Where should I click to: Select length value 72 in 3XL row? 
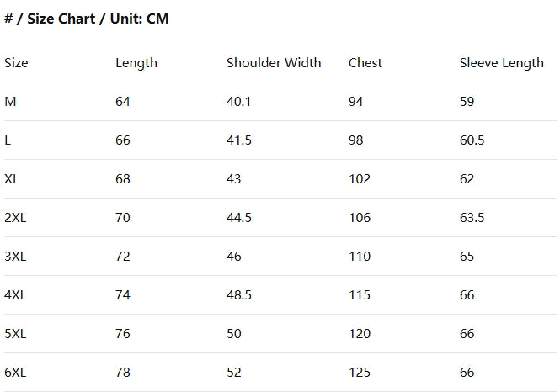coord(123,257)
